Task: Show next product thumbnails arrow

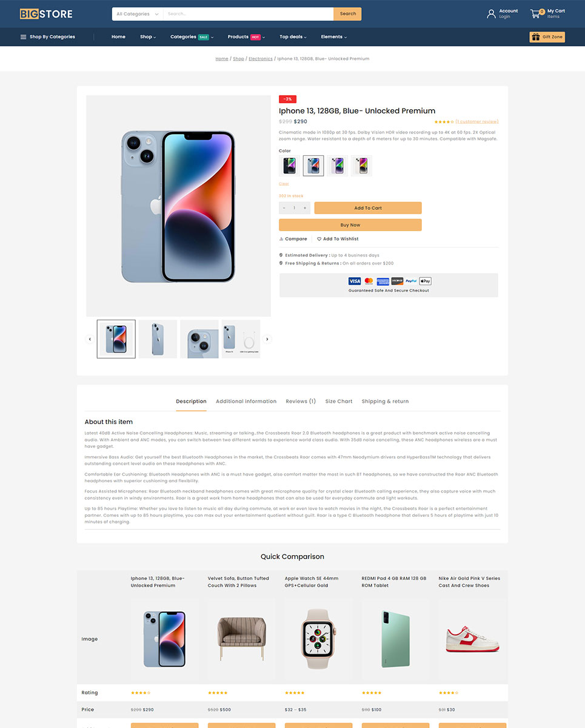Action: (x=267, y=339)
